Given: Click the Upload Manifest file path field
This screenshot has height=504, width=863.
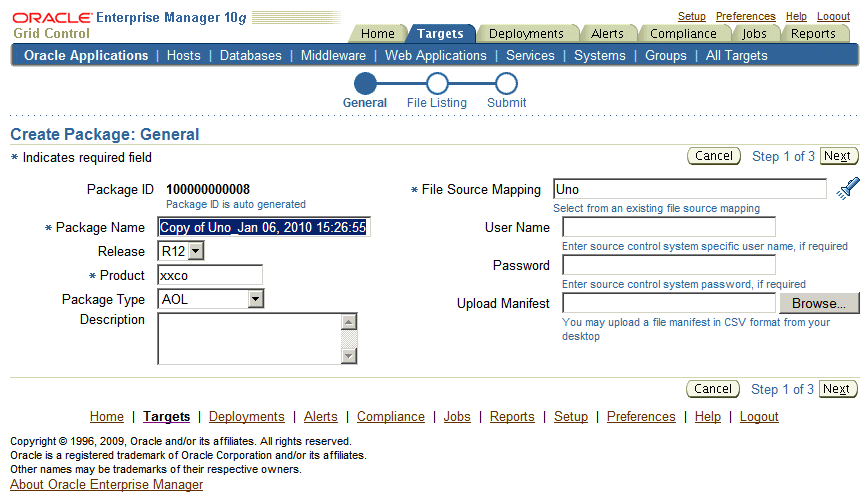Looking at the screenshot, I should tap(669, 303).
